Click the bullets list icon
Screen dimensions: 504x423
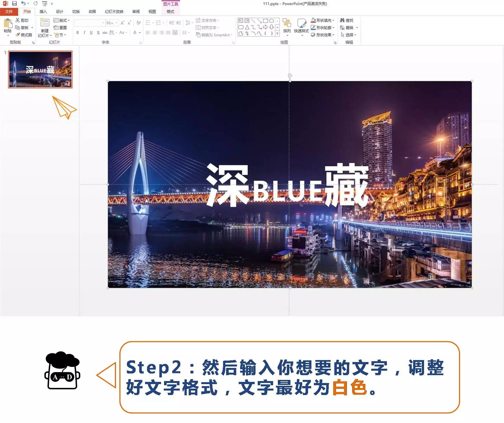click(148, 23)
